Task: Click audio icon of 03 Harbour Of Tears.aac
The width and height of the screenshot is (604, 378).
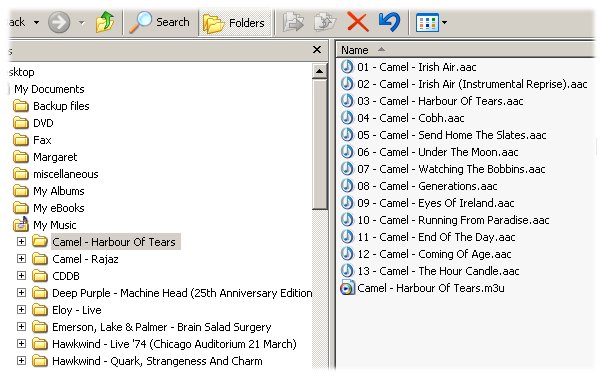Action: (347, 101)
